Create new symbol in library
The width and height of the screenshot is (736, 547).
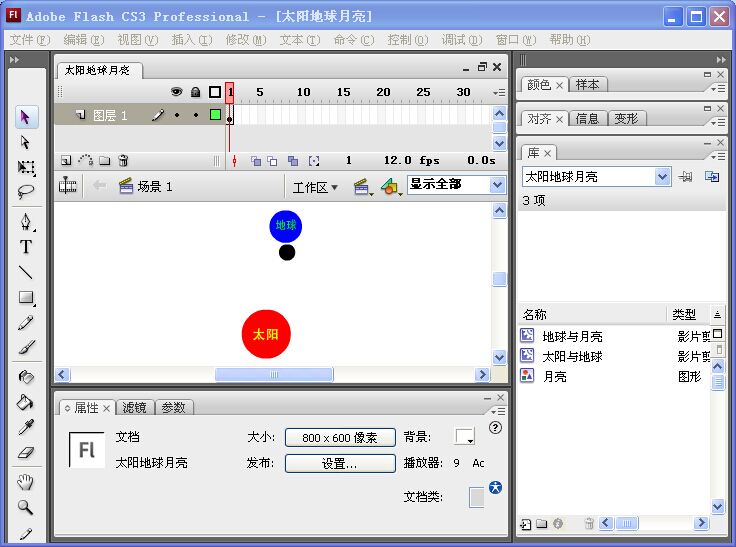(x=526, y=524)
